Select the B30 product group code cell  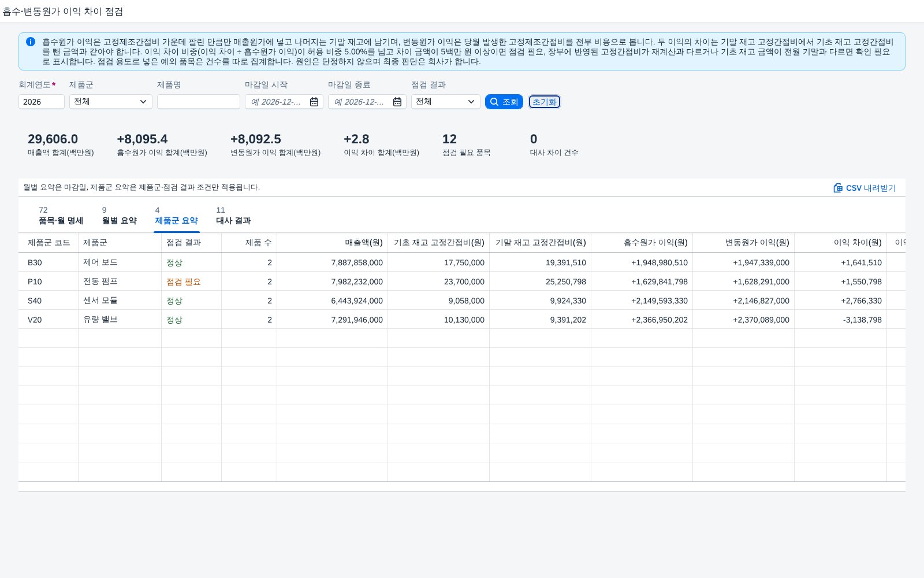click(49, 262)
